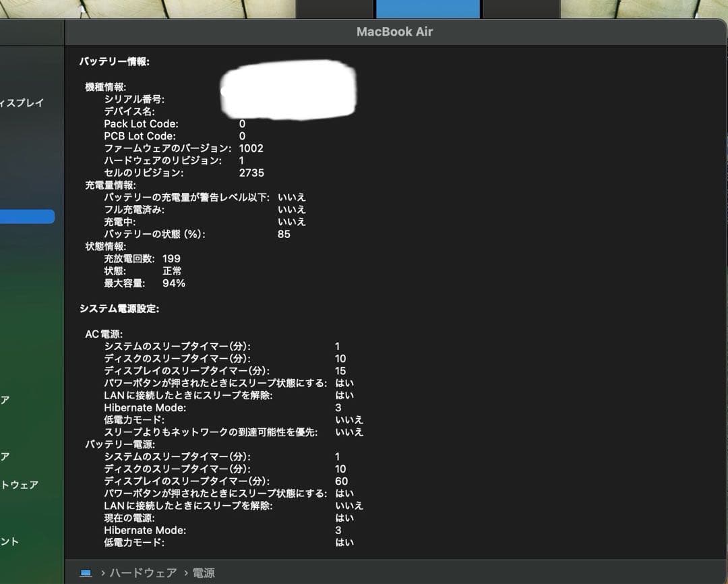Select 電源 in the breadcrumb path
Screen dimensions: 728x584
(204, 573)
